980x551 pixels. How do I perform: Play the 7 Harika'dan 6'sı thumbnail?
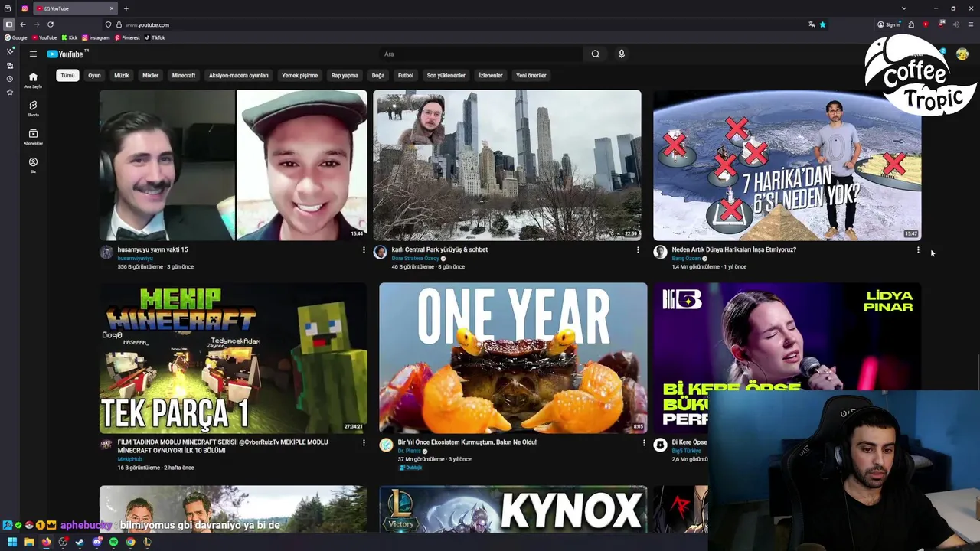point(787,165)
